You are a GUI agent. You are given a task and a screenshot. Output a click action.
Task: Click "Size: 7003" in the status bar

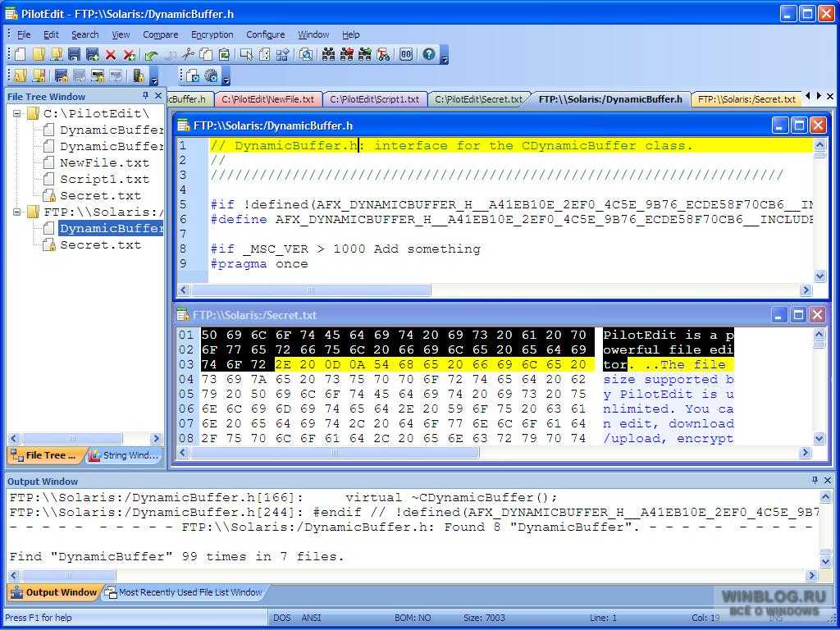point(484,618)
